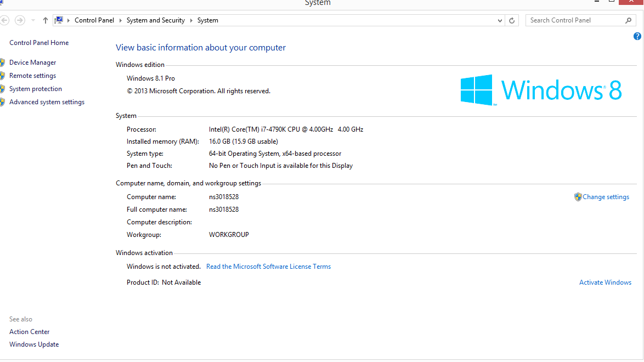Click shield icon beside Advanced system settings
The image size is (644, 362).
[x=2, y=102]
